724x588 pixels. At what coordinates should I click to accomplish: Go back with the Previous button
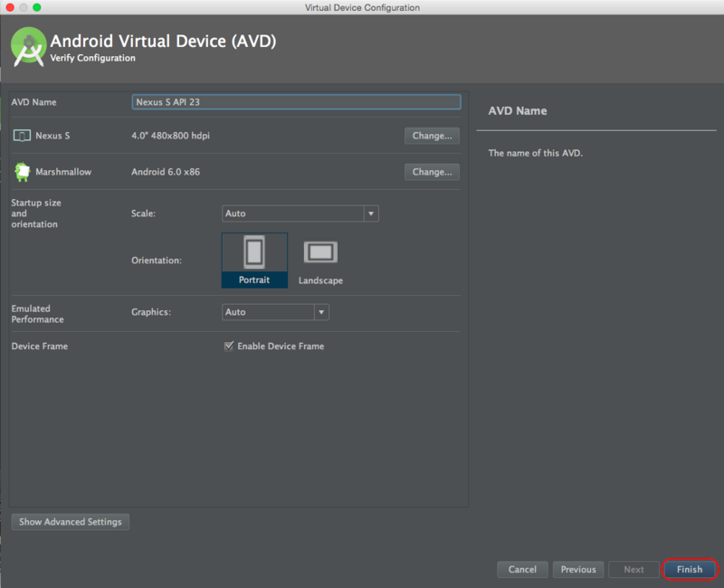[x=578, y=570]
